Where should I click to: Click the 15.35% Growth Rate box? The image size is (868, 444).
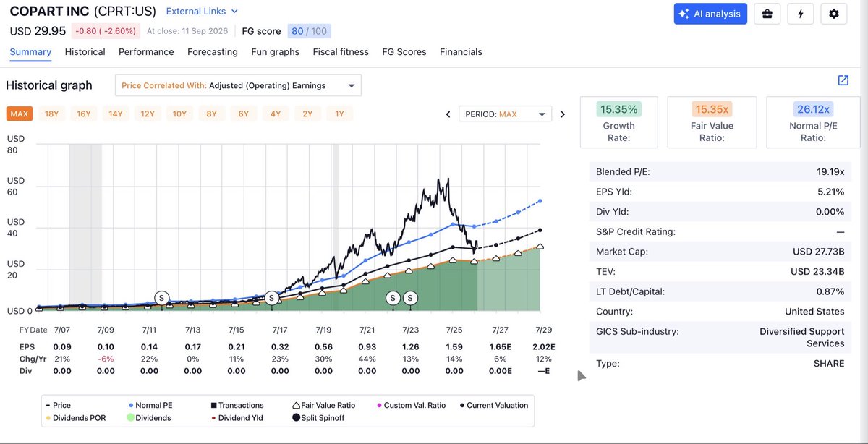(619, 122)
